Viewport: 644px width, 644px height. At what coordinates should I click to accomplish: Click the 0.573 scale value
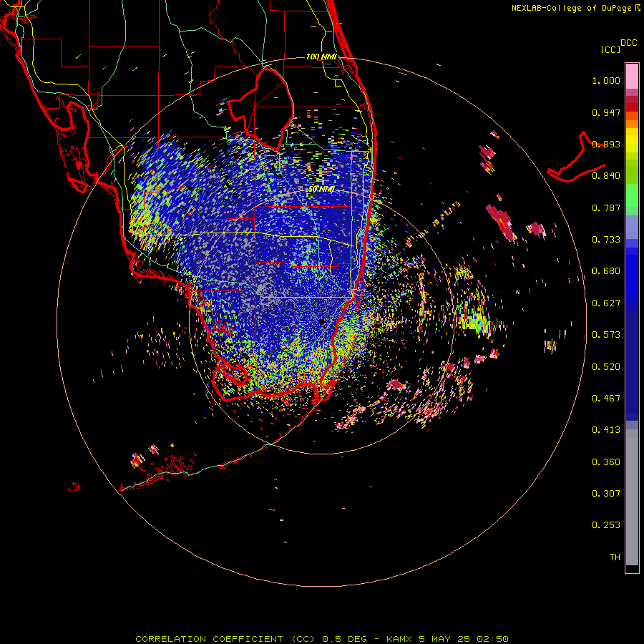click(x=606, y=335)
